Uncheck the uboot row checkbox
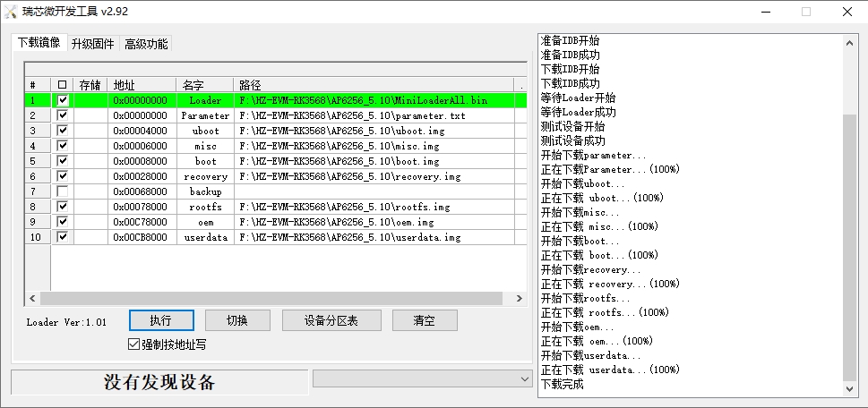Image resolution: width=868 pixels, height=408 pixels. [x=63, y=131]
